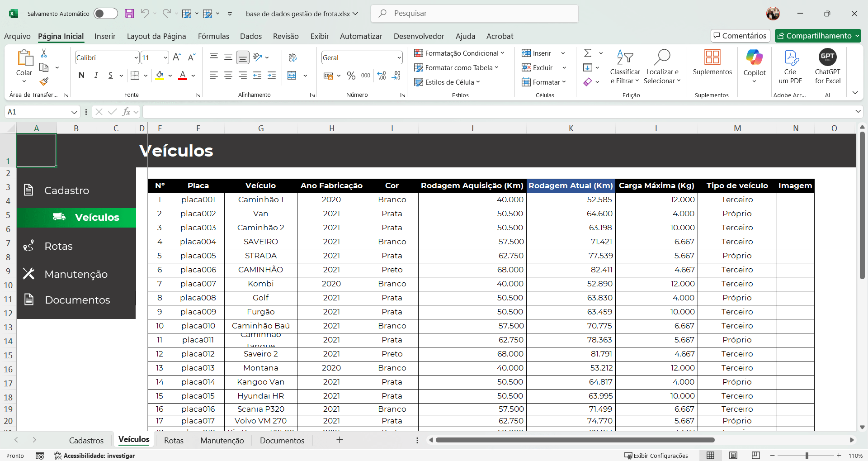This screenshot has width=868, height=461.
Task: Click the Format Painter brush icon
Action: pos(44,81)
